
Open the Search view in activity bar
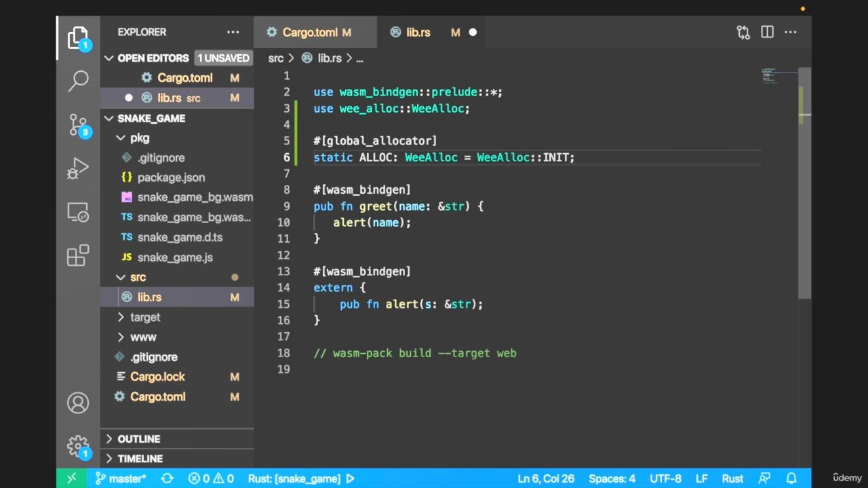[78, 81]
